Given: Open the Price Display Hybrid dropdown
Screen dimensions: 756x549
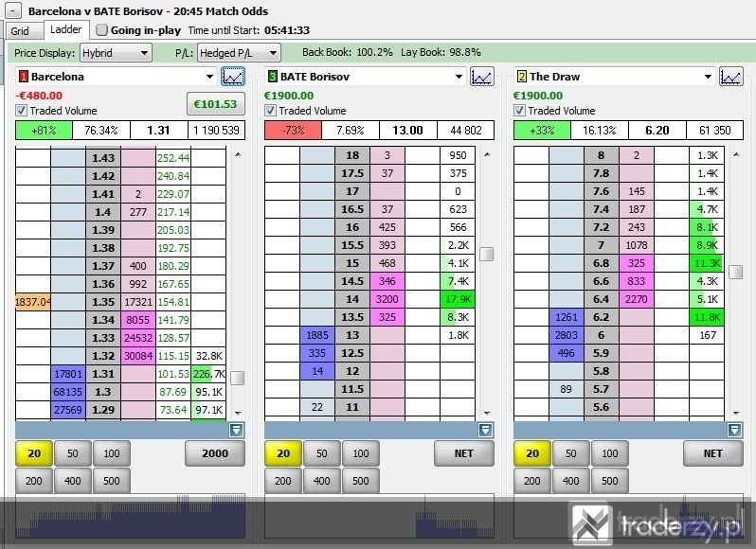Looking at the screenshot, I should tap(116, 53).
